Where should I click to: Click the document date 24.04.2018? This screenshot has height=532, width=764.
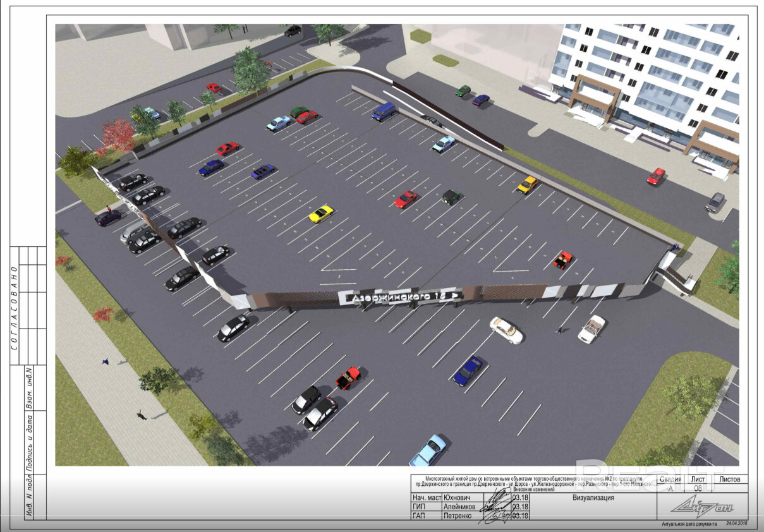click(x=737, y=524)
